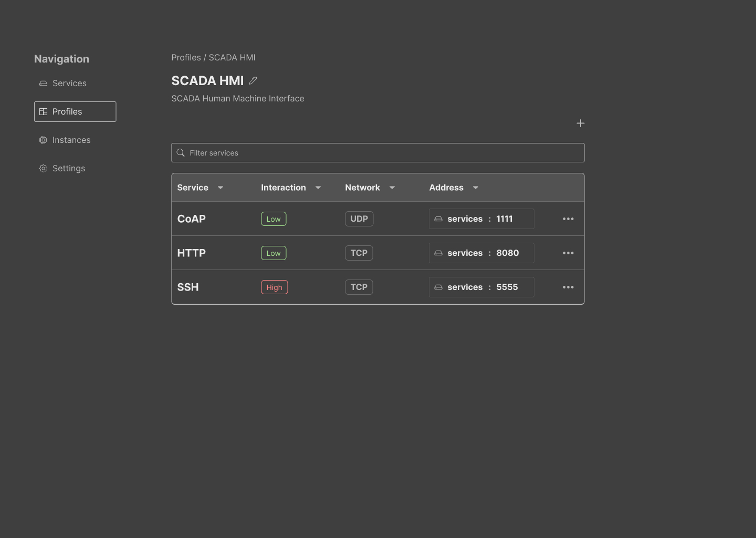Go to Services in the navigation
756x538 pixels.
69,84
